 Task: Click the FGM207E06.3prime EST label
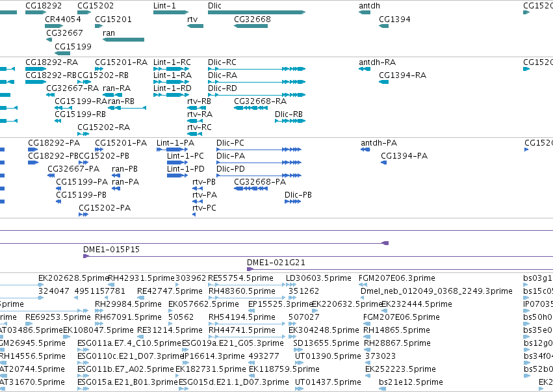[x=397, y=278]
